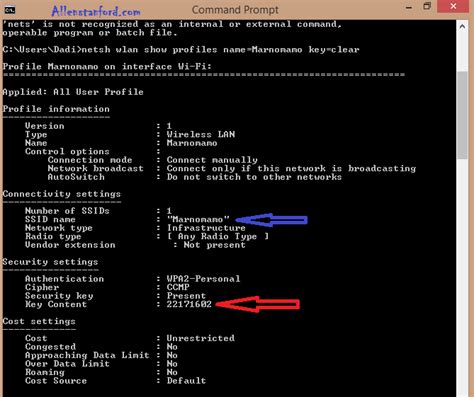Viewport: 474px width, 397px height.
Task: Click the 'Vendor extension' label
Action: [70, 245]
